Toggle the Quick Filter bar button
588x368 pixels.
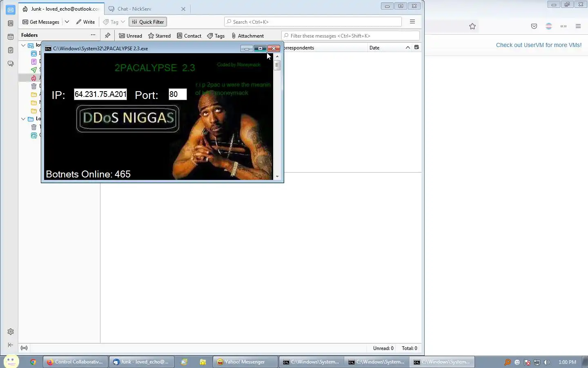click(148, 22)
